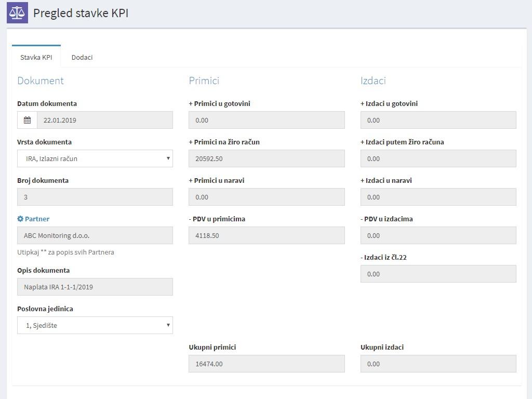532x399 pixels.
Task: Open the Dodaci tab
Action: pos(82,57)
